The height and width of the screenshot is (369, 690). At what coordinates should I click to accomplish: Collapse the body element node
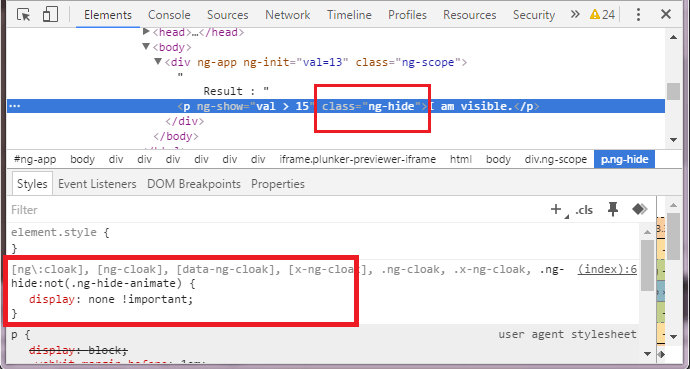click(x=147, y=47)
